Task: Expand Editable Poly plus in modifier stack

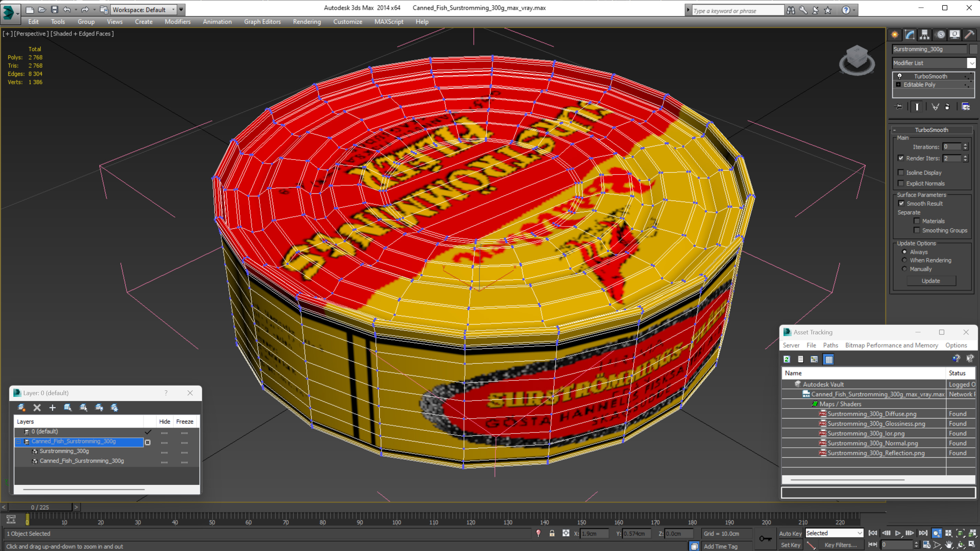Action: coord(898,84)
